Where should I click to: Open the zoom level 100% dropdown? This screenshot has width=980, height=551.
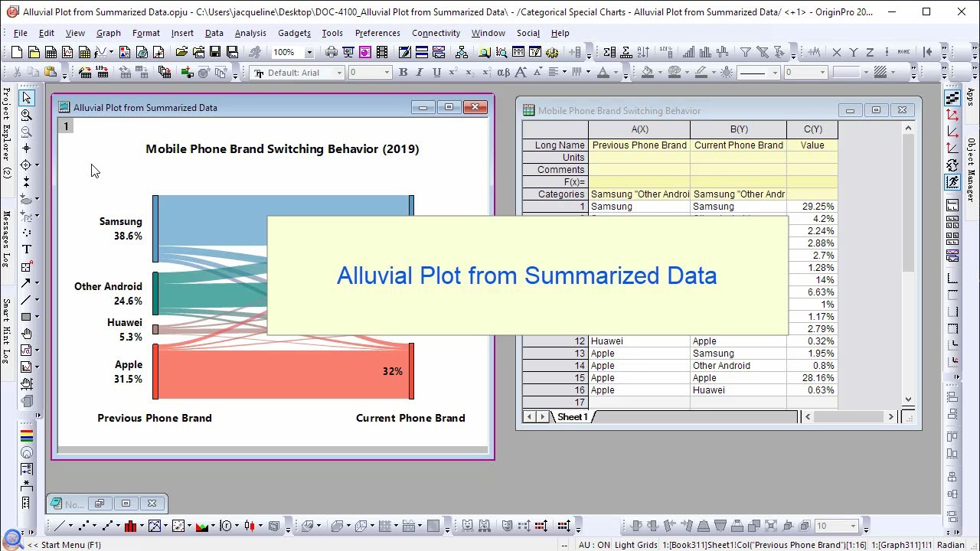tap(309, 52)
